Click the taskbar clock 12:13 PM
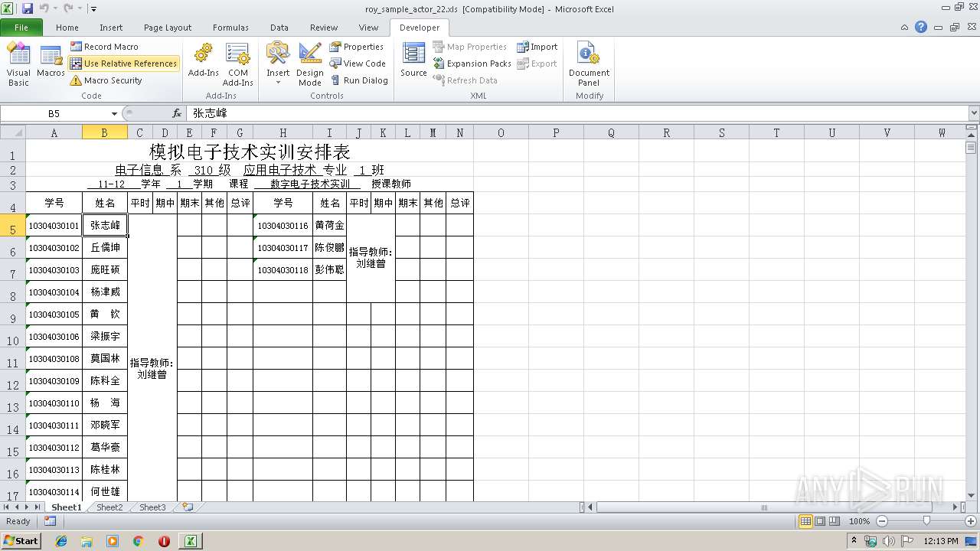Image resolution: width=980 pixels, height=551 pixels. click(x=941, y=541)
